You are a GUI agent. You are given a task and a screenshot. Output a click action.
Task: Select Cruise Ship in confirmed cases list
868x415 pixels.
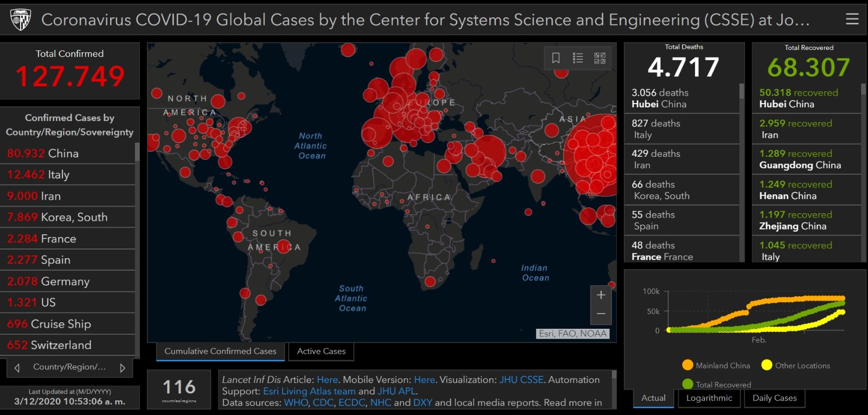click(x=67, y=324)
